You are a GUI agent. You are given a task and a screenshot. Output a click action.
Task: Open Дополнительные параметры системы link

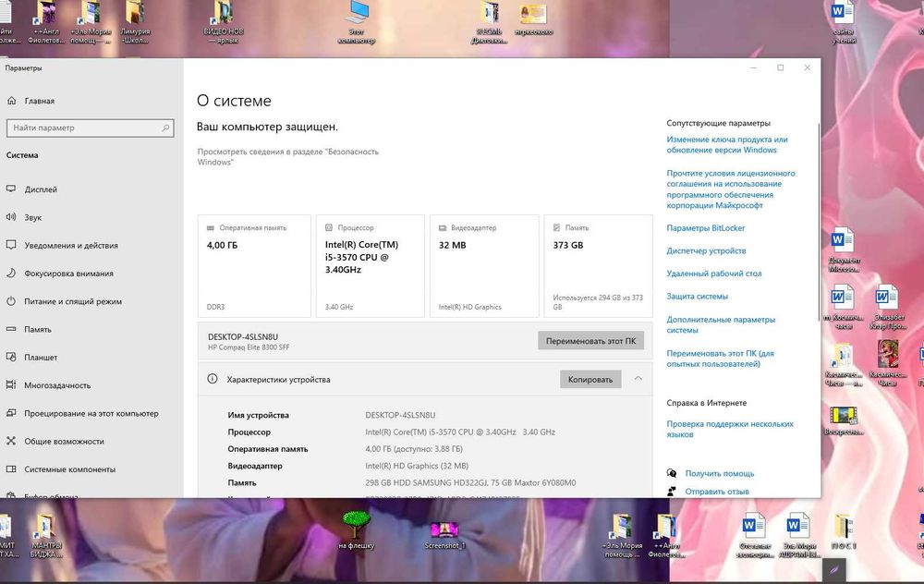[720, 324]
